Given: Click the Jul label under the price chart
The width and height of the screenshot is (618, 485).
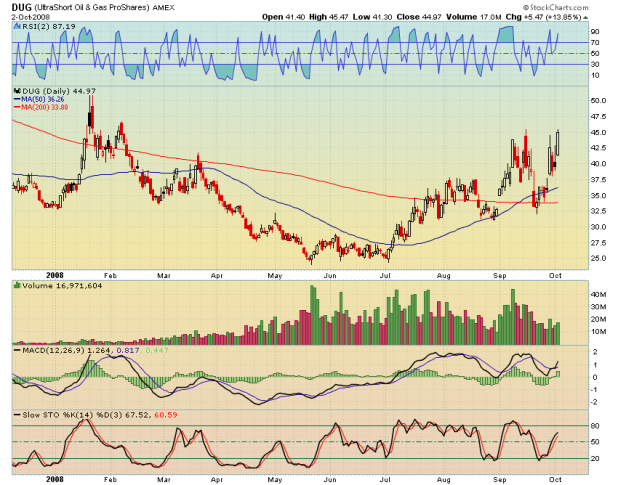Looking at the screenshot, I should pos(385,275).
